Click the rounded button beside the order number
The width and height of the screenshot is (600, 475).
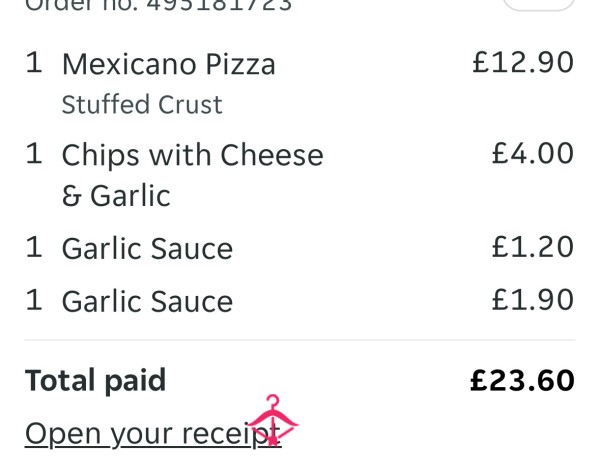point(538,5)
